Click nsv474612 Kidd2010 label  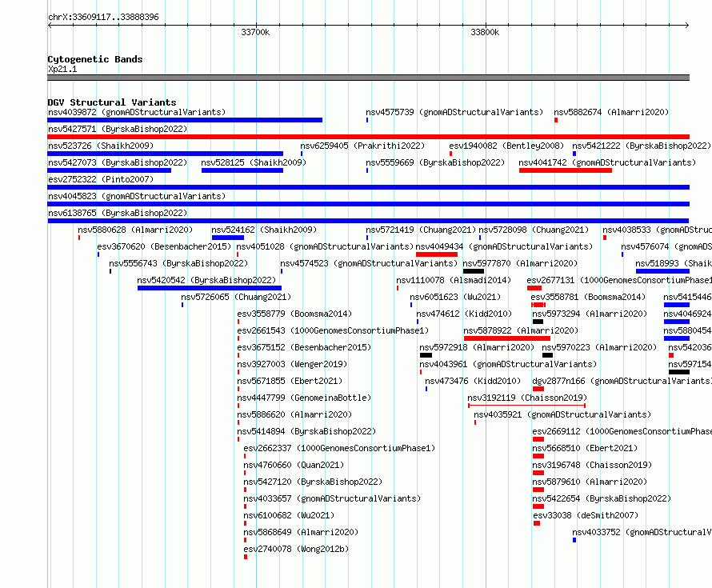coord(464,314)
